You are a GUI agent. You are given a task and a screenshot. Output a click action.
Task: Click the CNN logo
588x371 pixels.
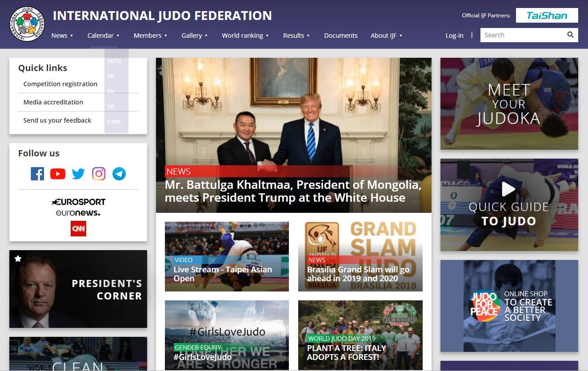click(x=78, y=229)
